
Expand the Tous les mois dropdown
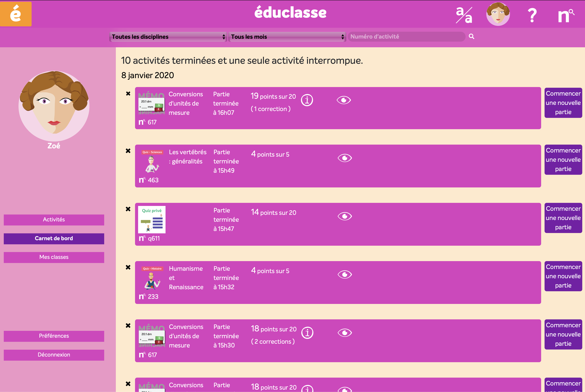(x=287, y=37)
